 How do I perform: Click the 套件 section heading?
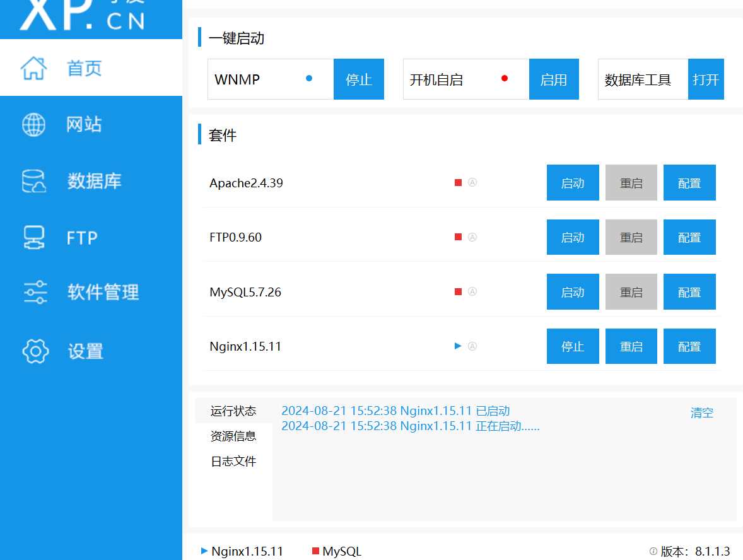pyautogui.click(x=222, y=135)
